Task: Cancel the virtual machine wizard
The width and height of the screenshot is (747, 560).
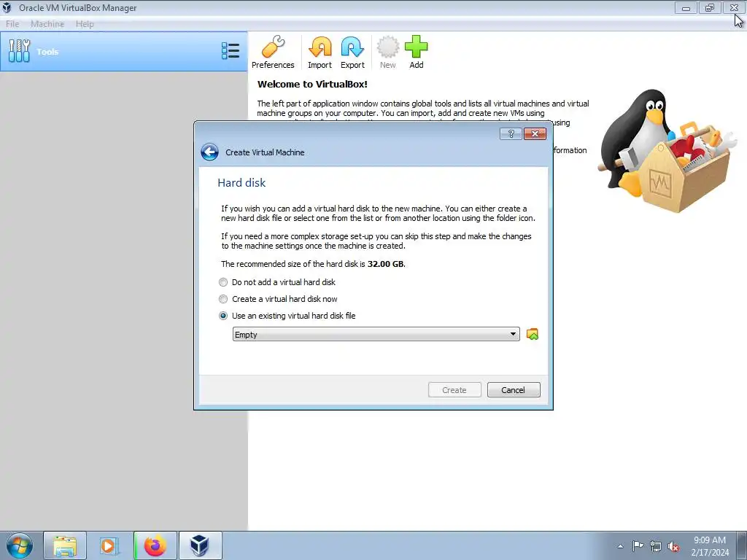Action: (x=514, y=390)
